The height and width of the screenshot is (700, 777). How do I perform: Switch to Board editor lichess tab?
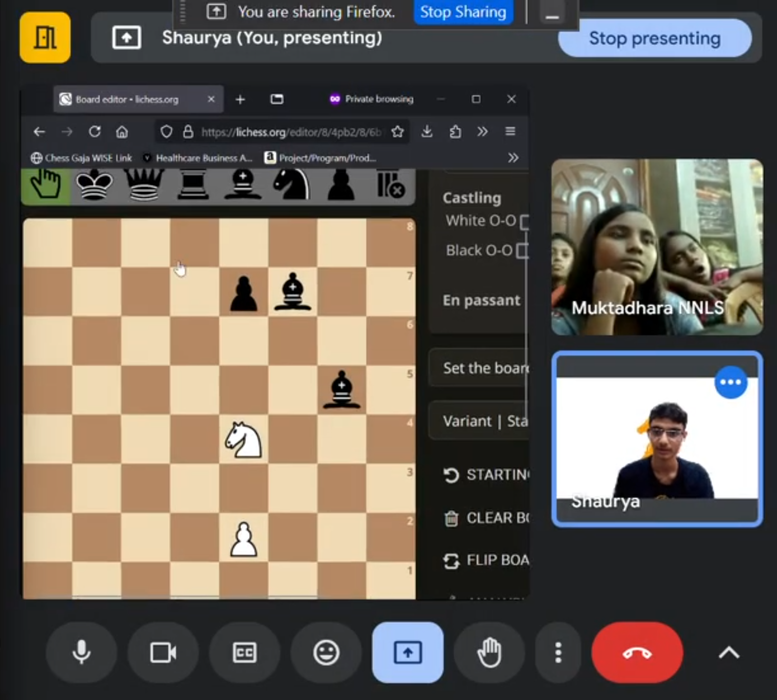pos(127,99)
